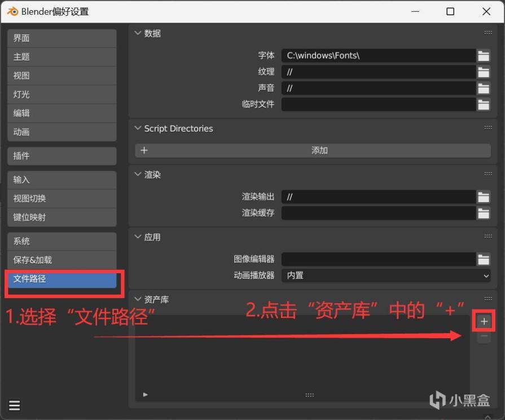Click the 渲染缓存 path input field

[x=379, y=213]
